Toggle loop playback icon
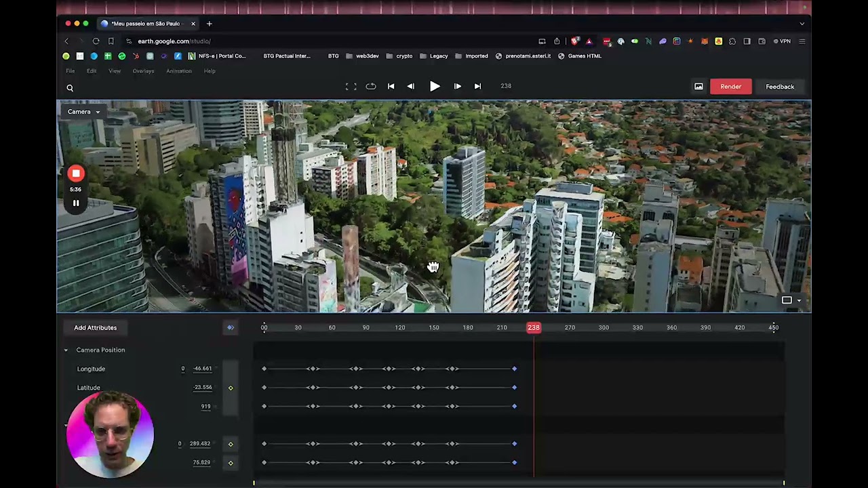Image resolution: width=868 pixels, height=488 pixels. pyautogui.click(x=371, y=87)
